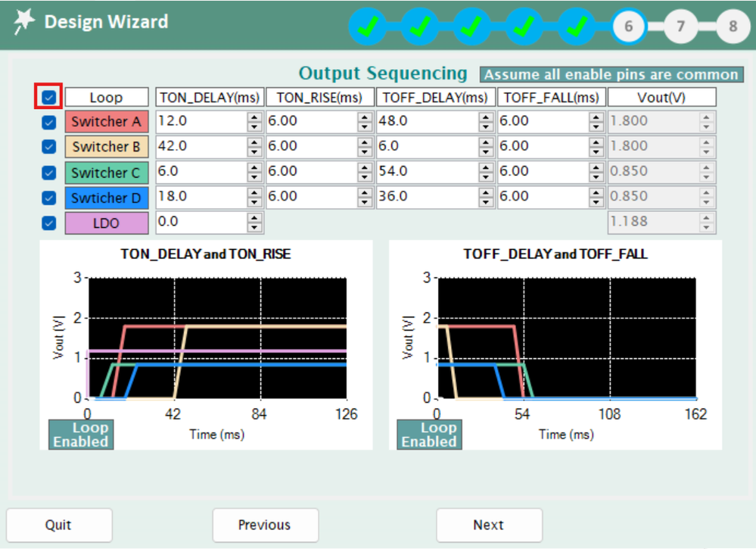
Task: Select the current wizard step 6 circle
Action: click(x=628, y=26)
